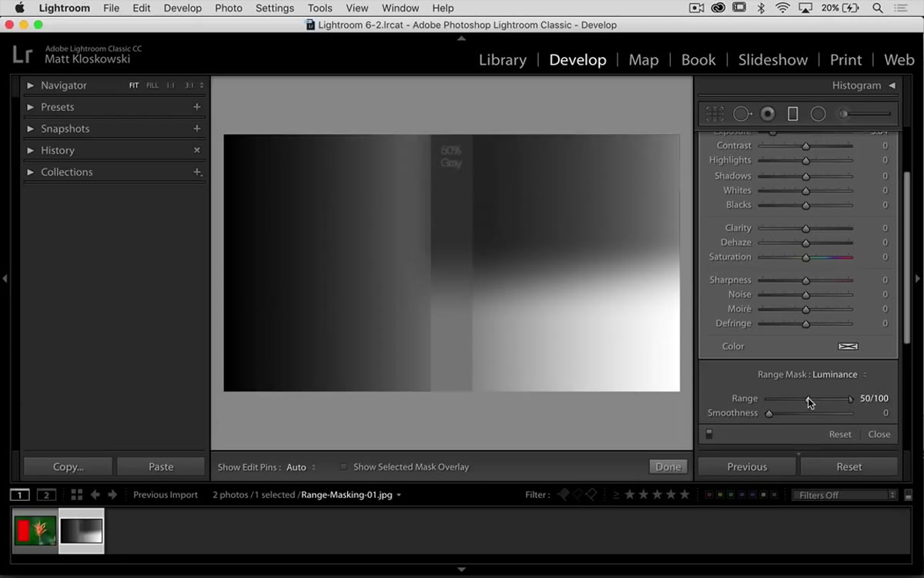Image resolution: width=924 pixels, height=578 pixels.
Task: Expand the Presets panel
Action: point(31,107)
